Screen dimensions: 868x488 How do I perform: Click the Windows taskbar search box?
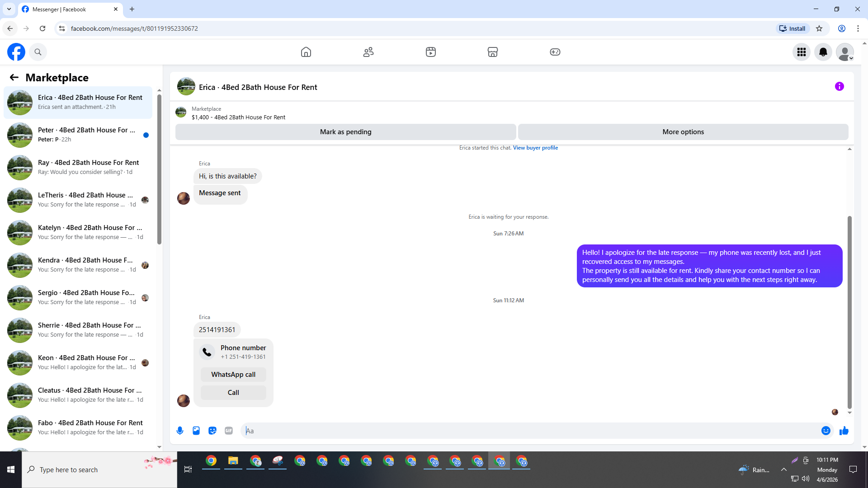[99, 470]
